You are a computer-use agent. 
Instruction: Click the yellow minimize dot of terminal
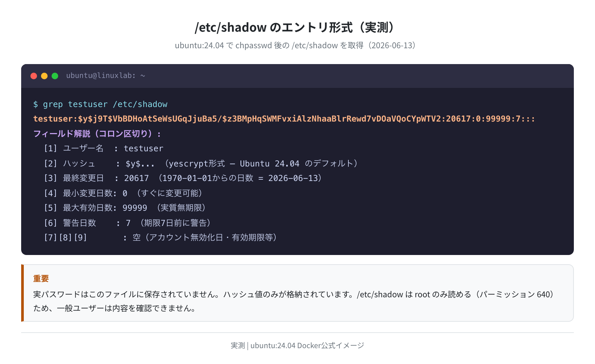44,76
